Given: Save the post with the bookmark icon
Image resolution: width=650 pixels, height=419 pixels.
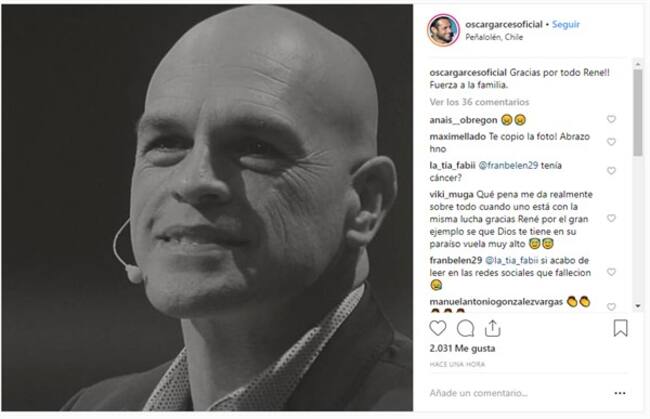Looking at the screenshot, I should click(x=620, y=328).
